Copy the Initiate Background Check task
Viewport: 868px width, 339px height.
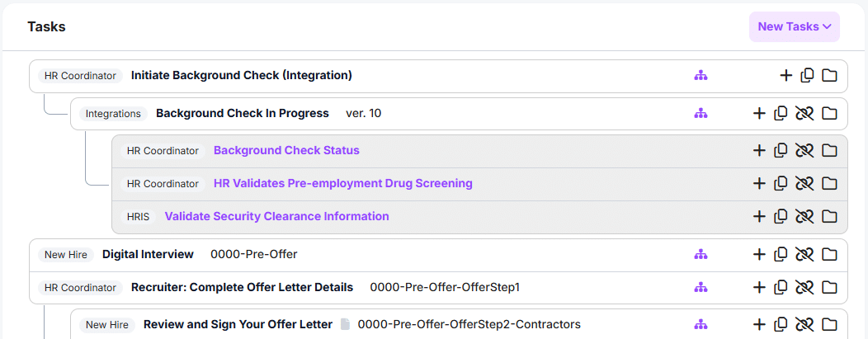pos(807,76)
